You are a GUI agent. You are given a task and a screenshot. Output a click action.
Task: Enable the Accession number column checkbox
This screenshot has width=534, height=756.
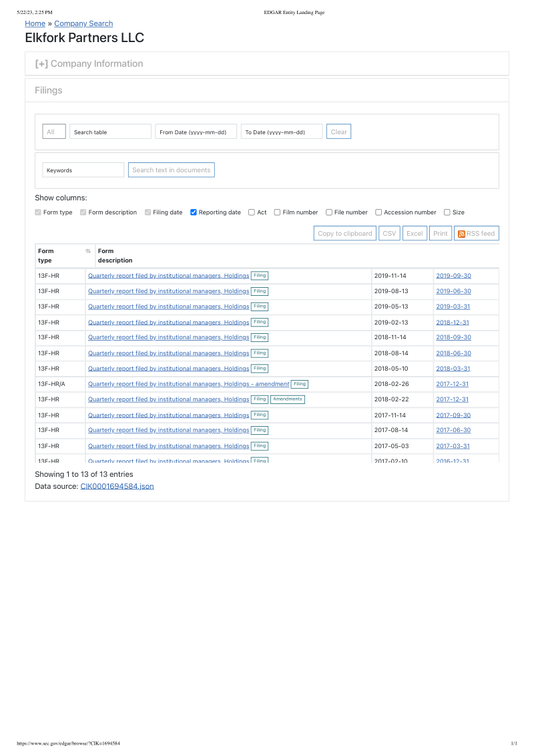pos(379,212)
